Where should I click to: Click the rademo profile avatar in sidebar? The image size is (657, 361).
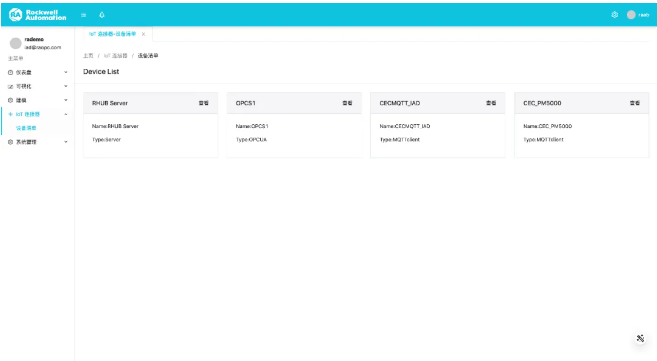16,43
